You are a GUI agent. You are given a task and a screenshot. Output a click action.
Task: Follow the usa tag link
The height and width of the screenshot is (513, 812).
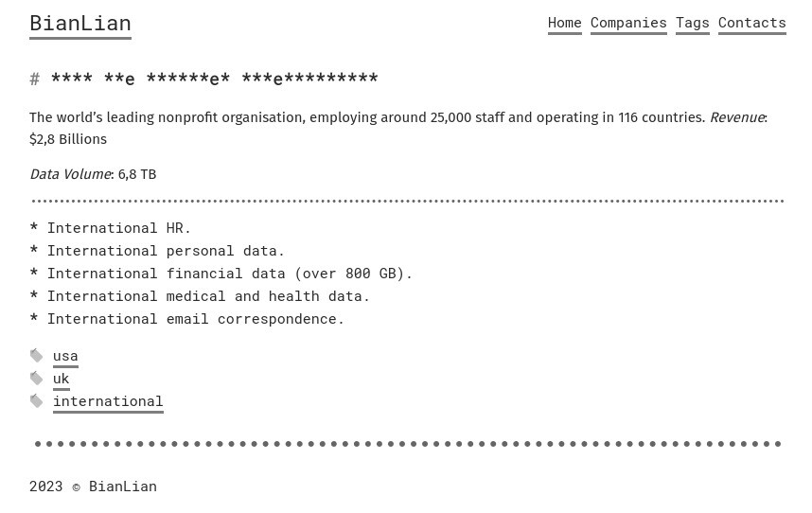(65, 356)
